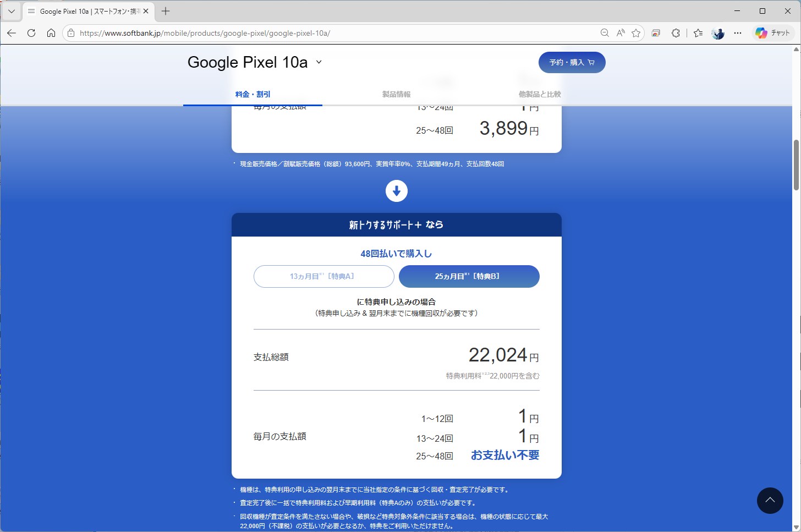Image resolution: width=801 pixels, height=532 pixels.
Task: Navigate back to the previous page
Action: [12, 33]
